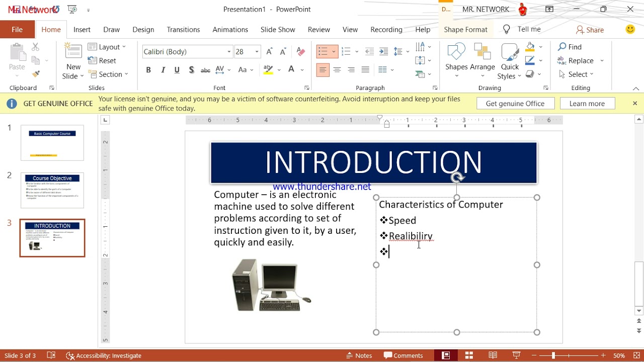Click Replace in Editing group
The width and height of the screenshot is (644, 362).
point(580,61)
